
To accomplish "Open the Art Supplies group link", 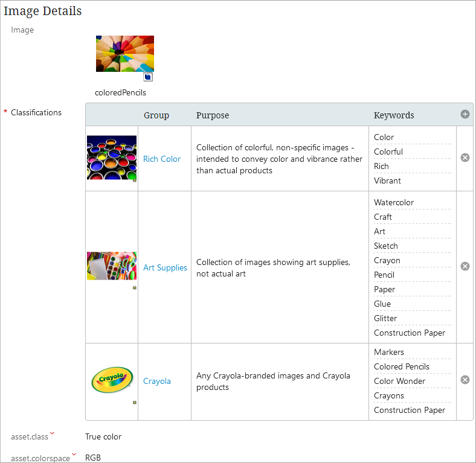I will coord(165,267).
